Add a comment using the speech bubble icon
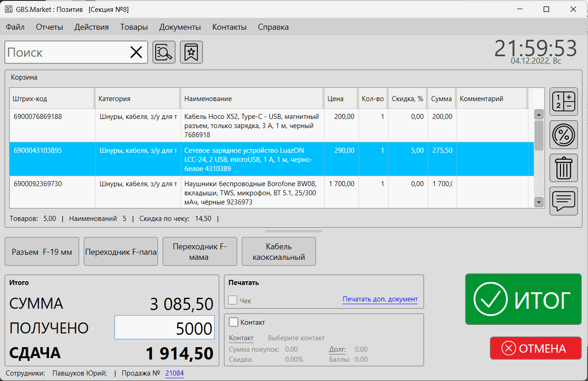The image size is (588, 381). click(563, 201)
